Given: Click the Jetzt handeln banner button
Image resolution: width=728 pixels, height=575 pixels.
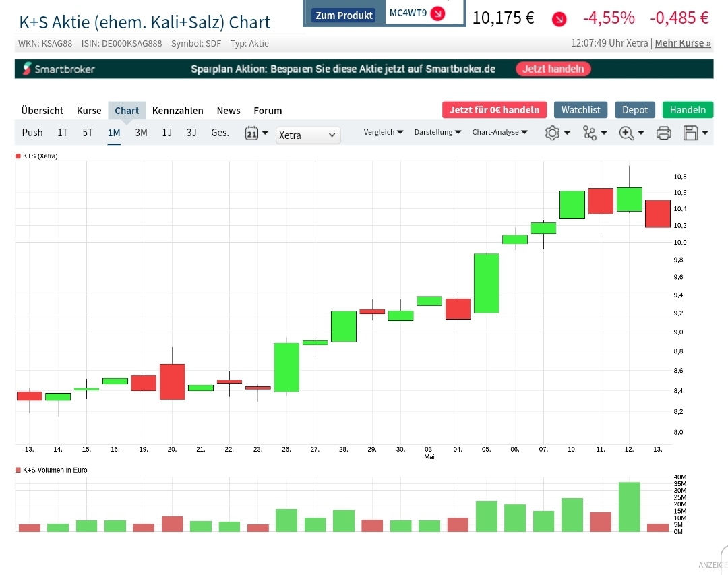Looking at the screenshot, I should click(553, 69).
